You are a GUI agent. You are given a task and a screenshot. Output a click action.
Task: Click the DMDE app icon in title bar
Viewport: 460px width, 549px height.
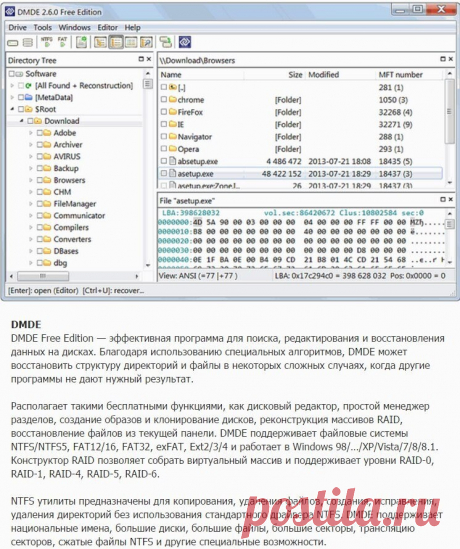(10, 12)
